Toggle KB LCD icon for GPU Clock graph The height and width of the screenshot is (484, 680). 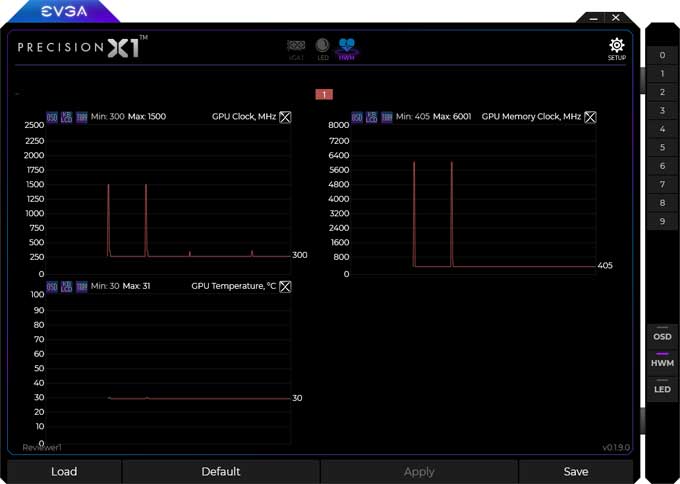(x=66, y=117)
